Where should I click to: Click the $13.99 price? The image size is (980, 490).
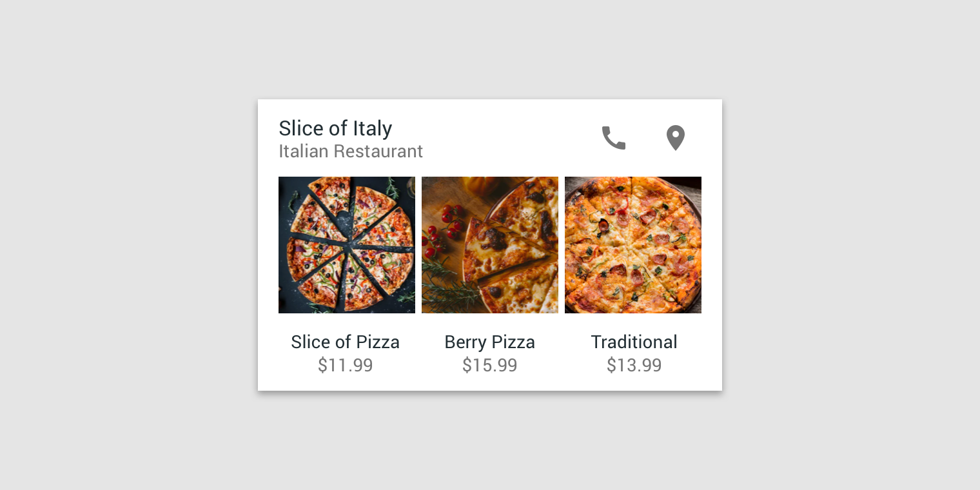[x=634, y=366]
